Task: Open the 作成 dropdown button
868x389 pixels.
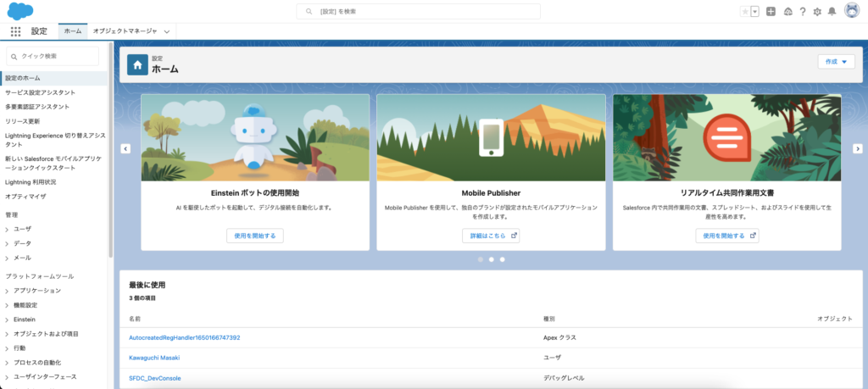Action: 836,62
